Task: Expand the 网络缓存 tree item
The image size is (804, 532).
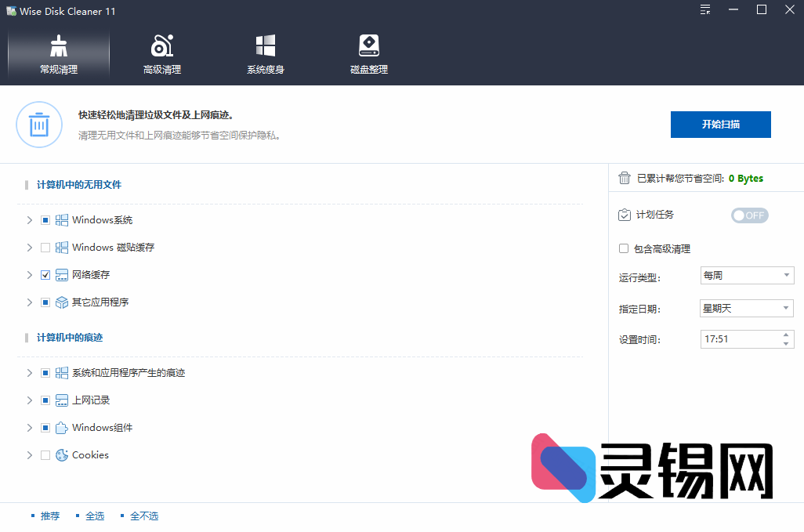Action: pos(29,274)
